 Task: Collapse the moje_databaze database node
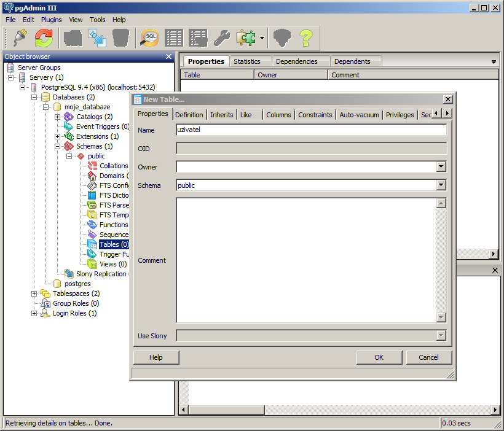(46, 107)
